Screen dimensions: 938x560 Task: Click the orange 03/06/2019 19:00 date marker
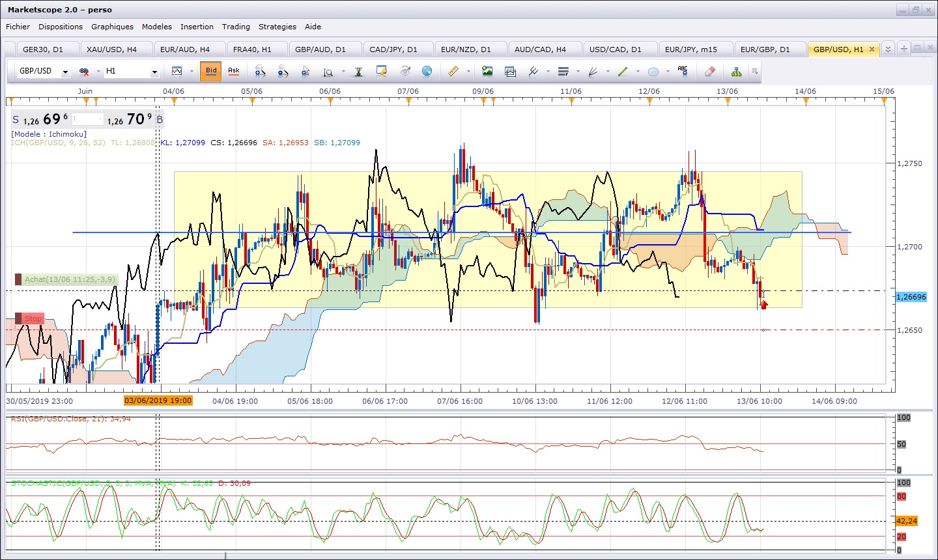pyautogui.click(x=158, y=400)
